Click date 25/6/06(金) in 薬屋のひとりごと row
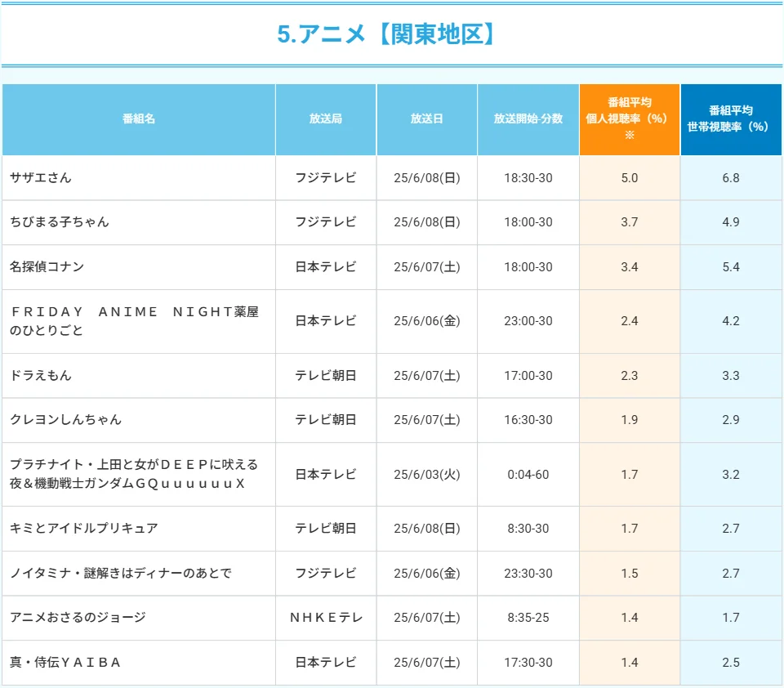 tap(426, 321)
